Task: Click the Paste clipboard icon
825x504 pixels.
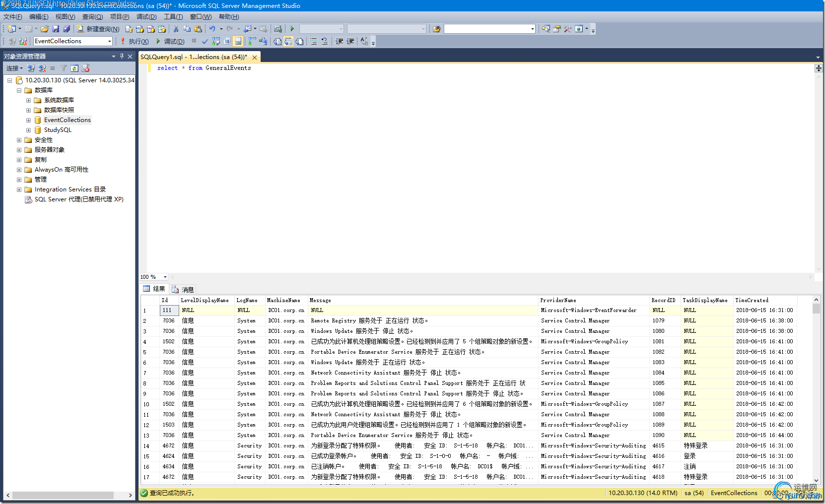Action: pyautogui.click(x=198, y=29)
